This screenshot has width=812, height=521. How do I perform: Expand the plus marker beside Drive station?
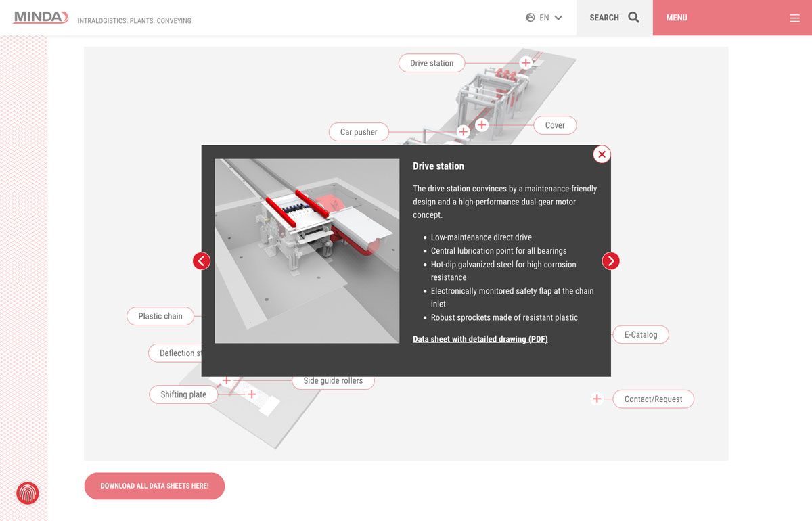click(526, 63)
